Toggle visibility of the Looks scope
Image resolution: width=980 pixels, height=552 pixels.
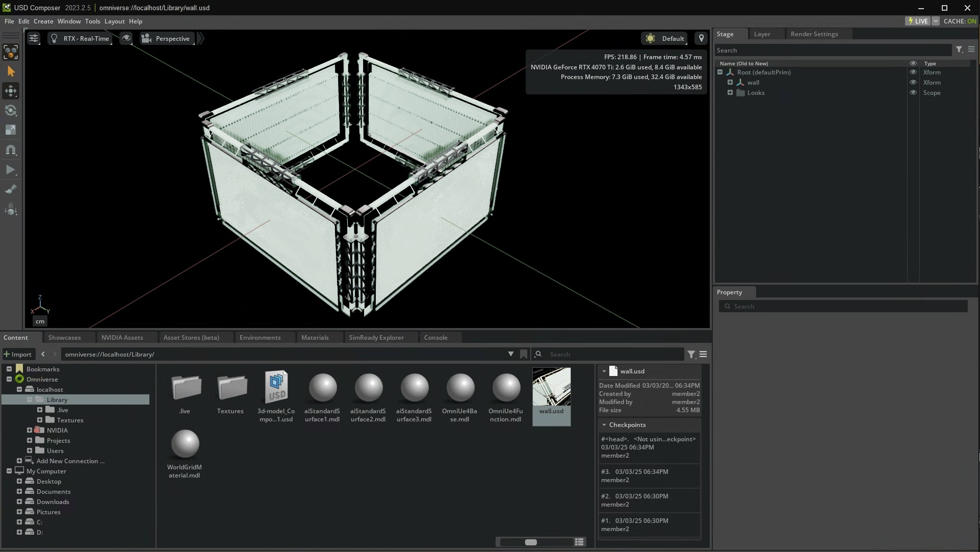[x=913, y=92]
